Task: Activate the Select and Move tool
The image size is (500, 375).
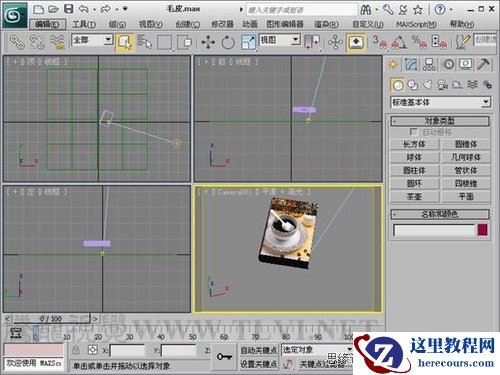Action: [x=208, y=42]
